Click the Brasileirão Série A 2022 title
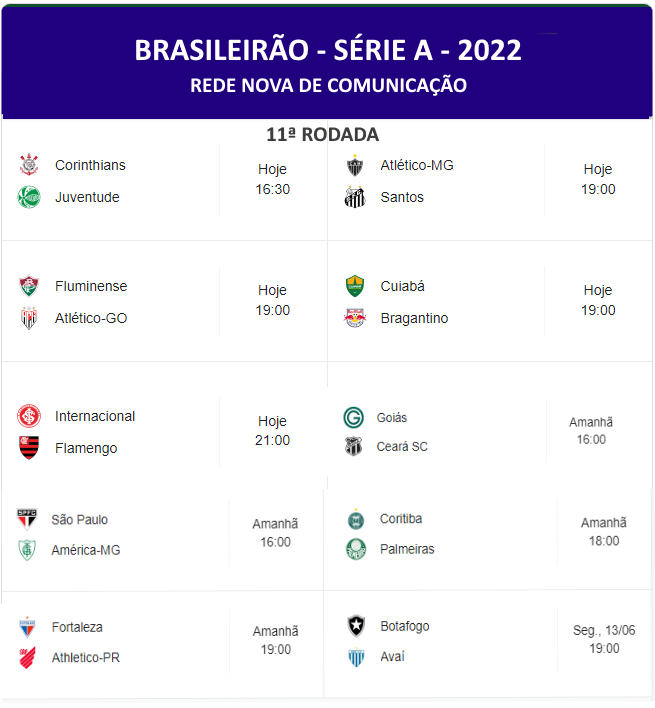Image resolution: width=655 pixels, height=708 pixels. click(328, 50)
